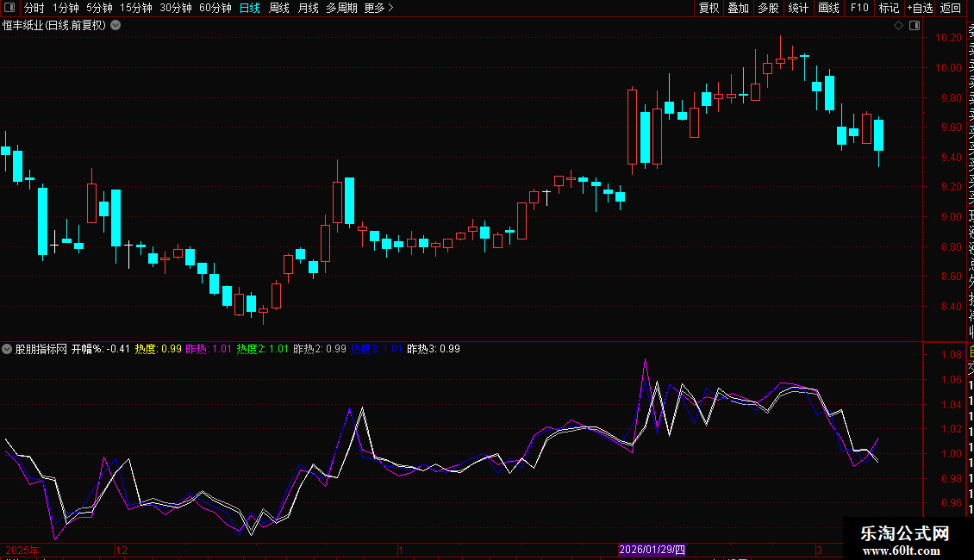Add stock with +自选 button
The image size is (974, 560).
pos(920,8)
